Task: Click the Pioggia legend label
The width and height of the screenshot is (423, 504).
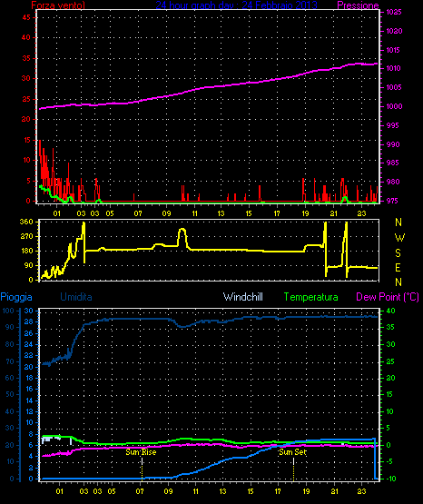Action: click(16, 297)
